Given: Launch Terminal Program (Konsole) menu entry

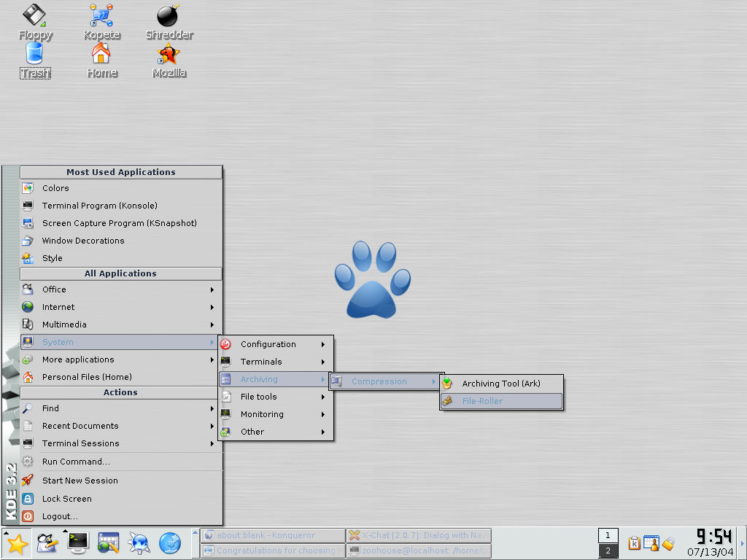Looking at the screenshot, I should coord(121,206).
